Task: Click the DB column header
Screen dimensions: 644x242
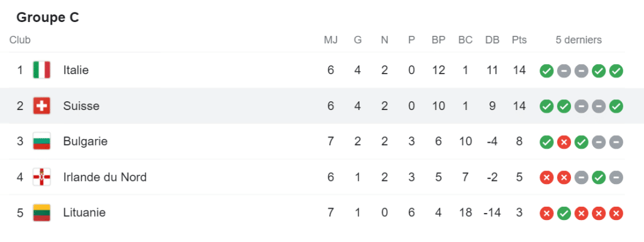Action: [x=492, y=40]
